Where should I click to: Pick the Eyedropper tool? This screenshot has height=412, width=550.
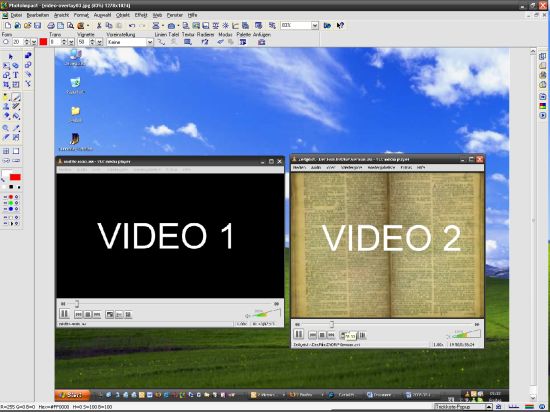16,128
